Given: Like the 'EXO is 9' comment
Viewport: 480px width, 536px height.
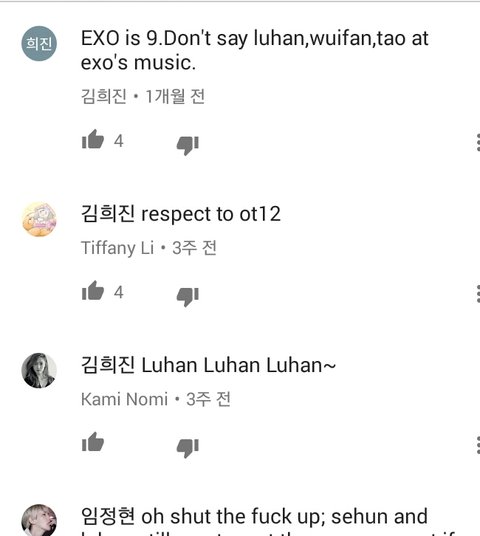Looking at the screenshot, I should (93, 139).
